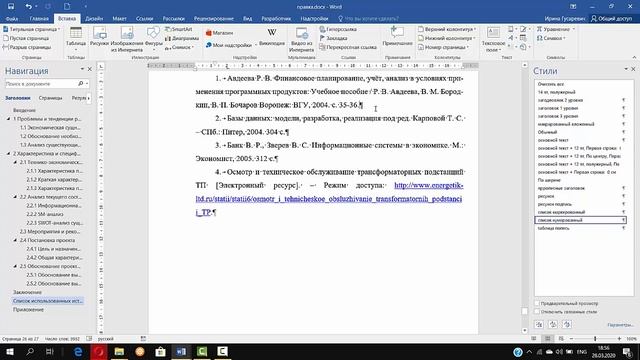Enable the Отключить связанные стили checkbox
Viewport: 640px width, 360px height.
pyautogui.click(x=537, y=312)
